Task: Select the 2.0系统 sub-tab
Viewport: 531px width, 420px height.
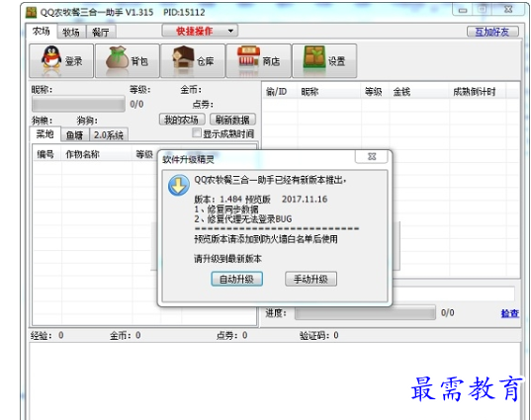Action: 109,135
